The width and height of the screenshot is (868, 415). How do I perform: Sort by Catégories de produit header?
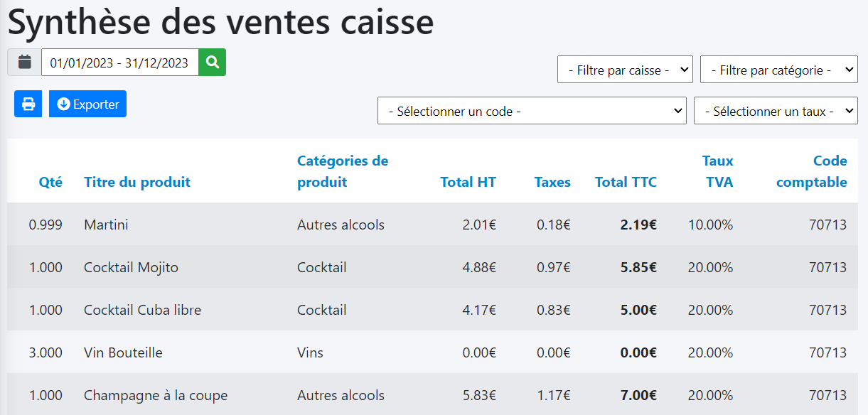click(343, 171)
